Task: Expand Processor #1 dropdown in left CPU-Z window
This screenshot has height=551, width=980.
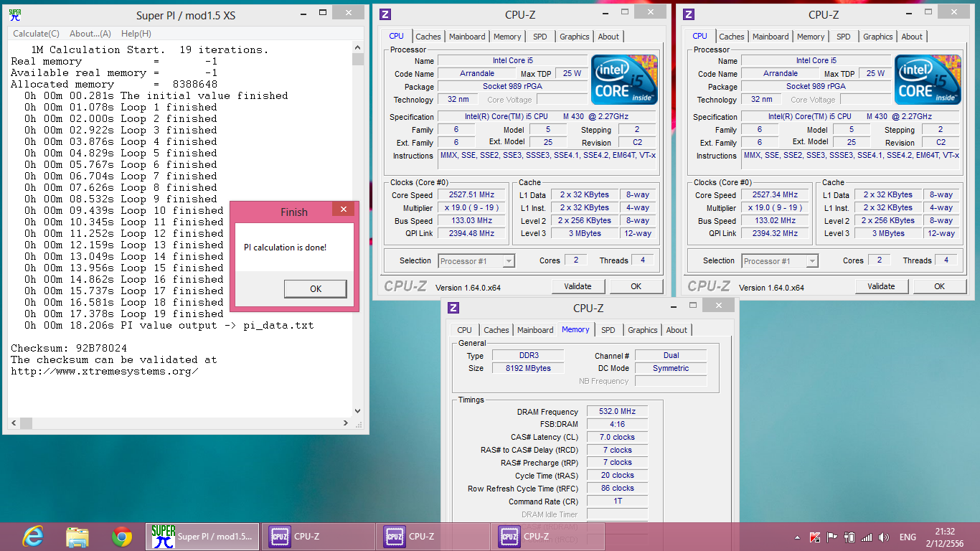Action: [x=509, y=261]
